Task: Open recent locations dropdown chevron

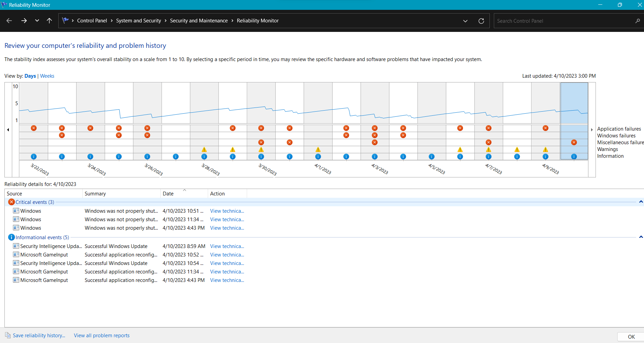Action: click(x=37, y=21)
